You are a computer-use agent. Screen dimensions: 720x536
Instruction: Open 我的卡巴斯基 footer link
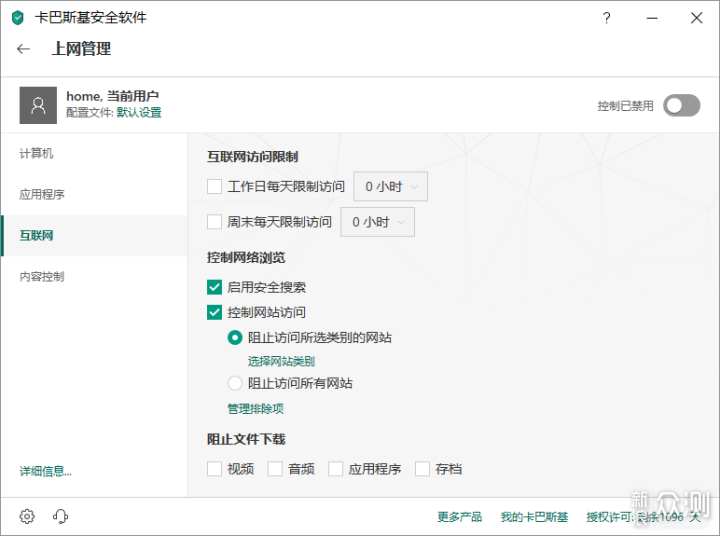click(534, 517)
